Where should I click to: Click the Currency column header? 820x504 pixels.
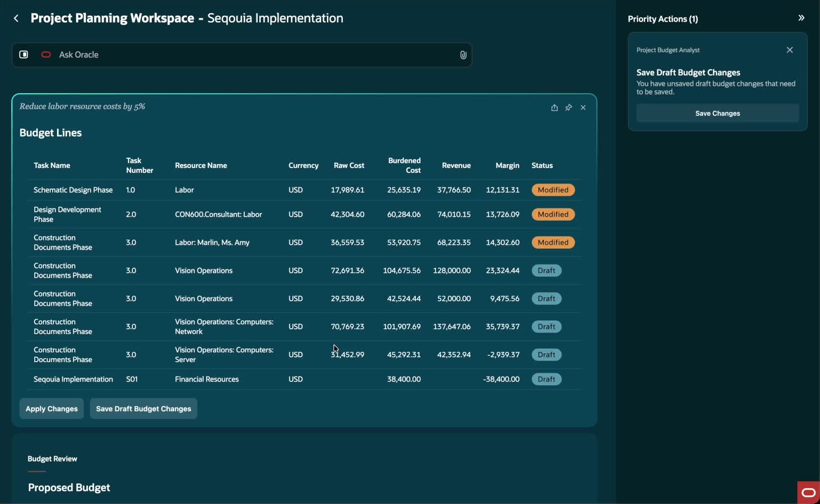(x=303, y=165)
